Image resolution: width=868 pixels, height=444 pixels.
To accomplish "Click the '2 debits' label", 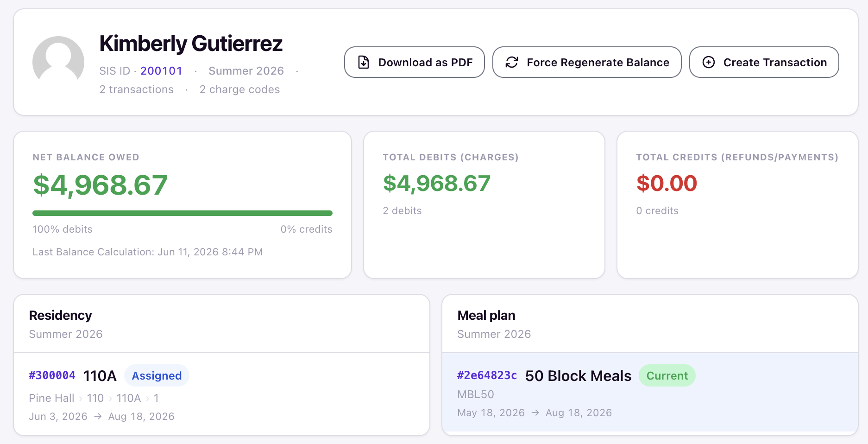I will pos(402,211).
